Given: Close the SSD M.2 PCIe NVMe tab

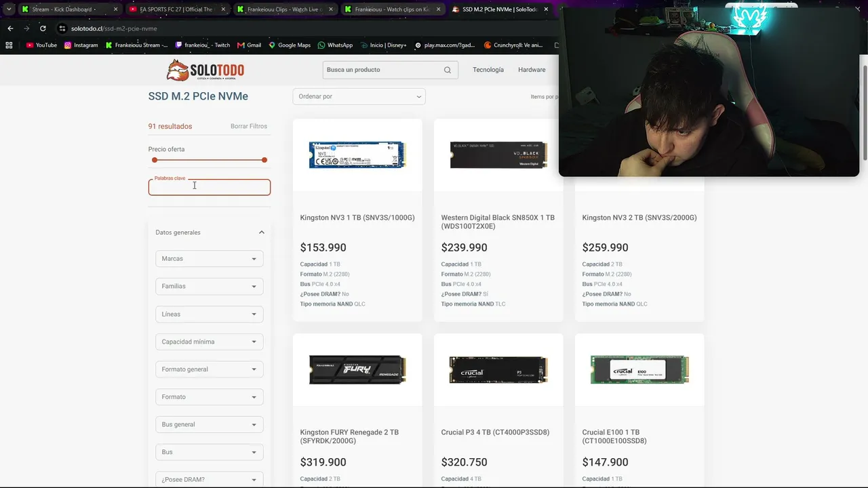Looking at the screenshot, I should pyautogui.click(x=546, y=9).
